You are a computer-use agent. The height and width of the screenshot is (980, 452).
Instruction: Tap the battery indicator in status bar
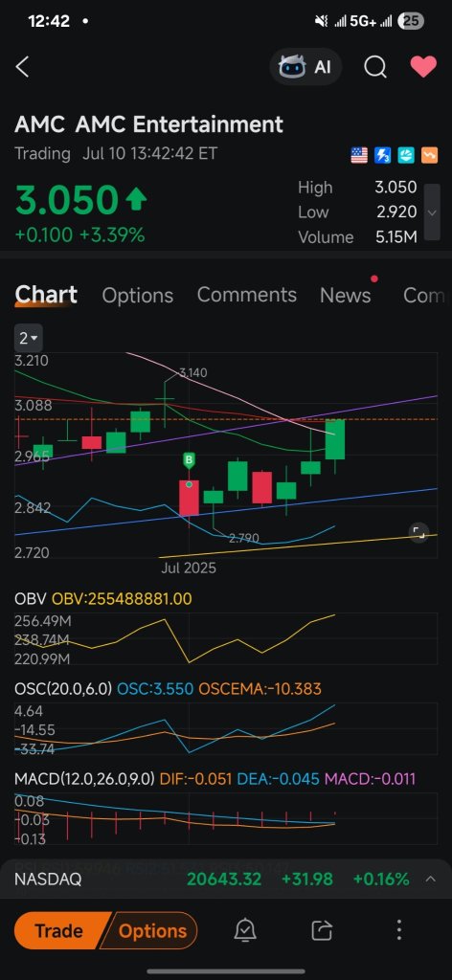click(x=411, y=21)
